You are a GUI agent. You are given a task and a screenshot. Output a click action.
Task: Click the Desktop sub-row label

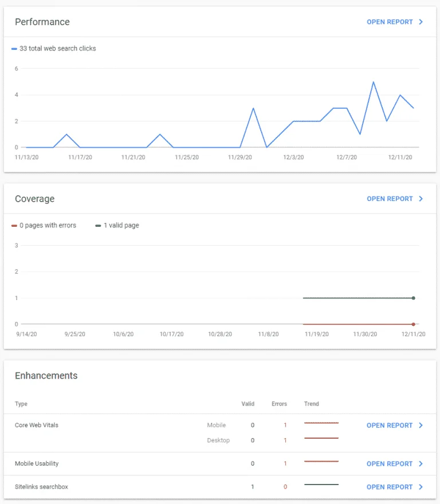pyautogui.click(x=218, y=440)
